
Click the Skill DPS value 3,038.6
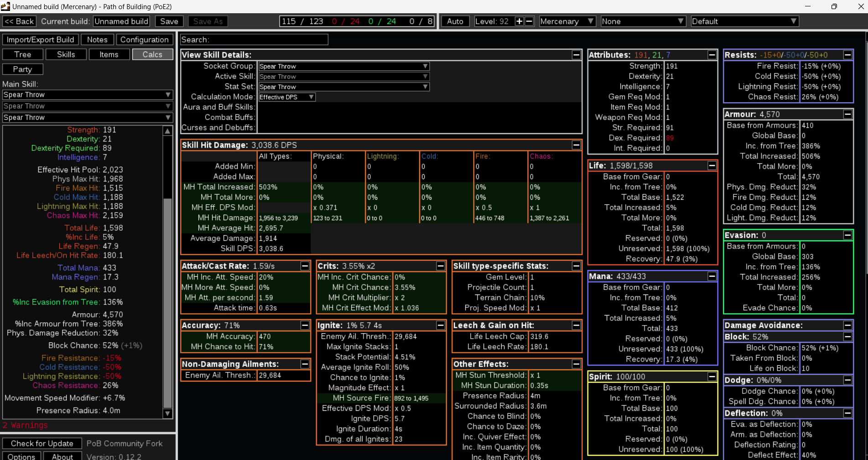(271, 249)
